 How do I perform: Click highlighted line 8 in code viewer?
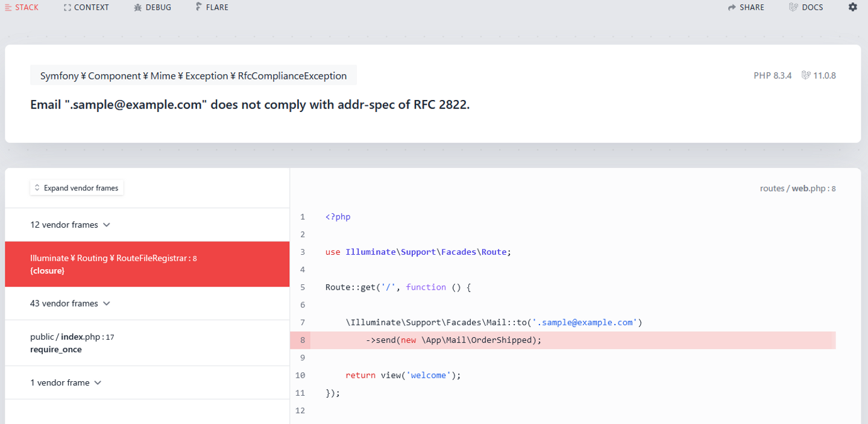point(453,340)
